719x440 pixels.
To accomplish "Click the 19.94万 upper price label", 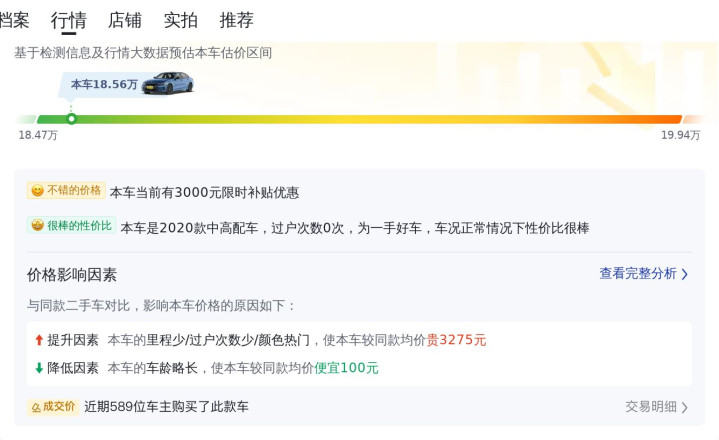I will point(680,135).
